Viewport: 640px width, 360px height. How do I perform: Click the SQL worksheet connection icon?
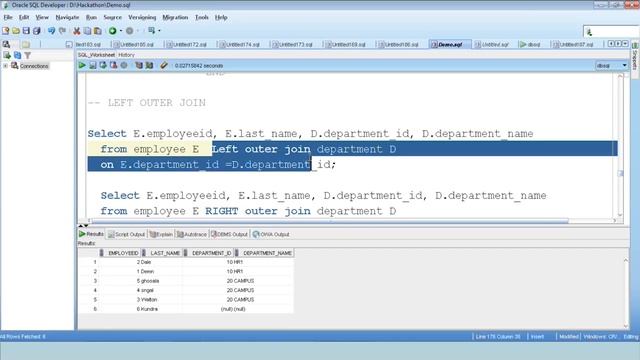[x=151, y=31]
